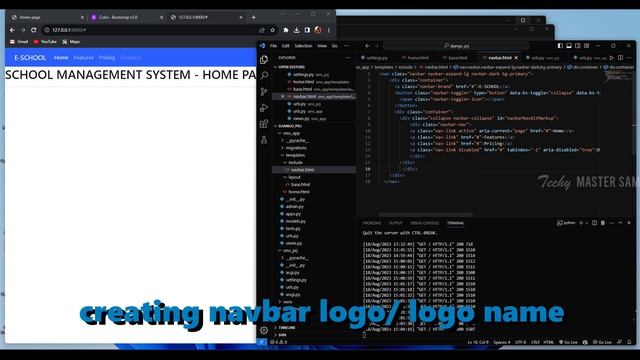Open Gmail bookmark in Chrome bookmarks bar
640x360 pixels.
point(19,42)
